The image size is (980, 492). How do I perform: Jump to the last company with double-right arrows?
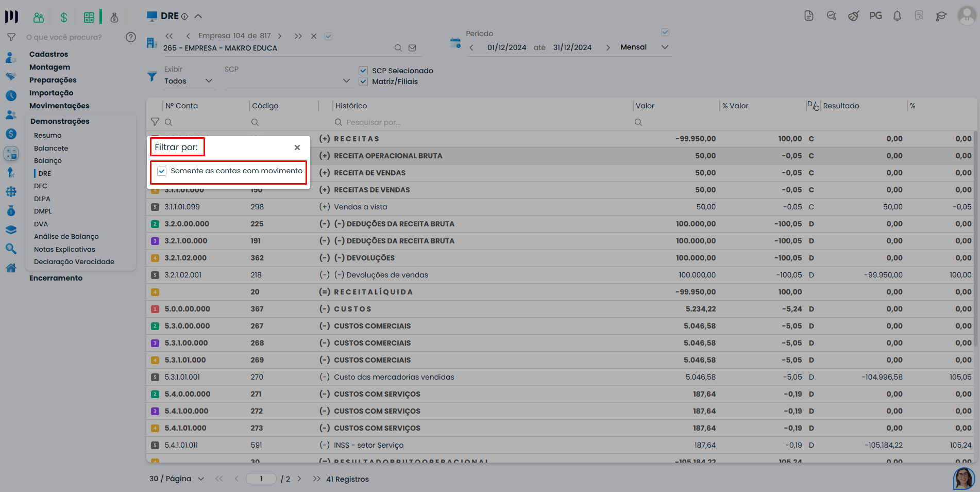coord(298,36)
